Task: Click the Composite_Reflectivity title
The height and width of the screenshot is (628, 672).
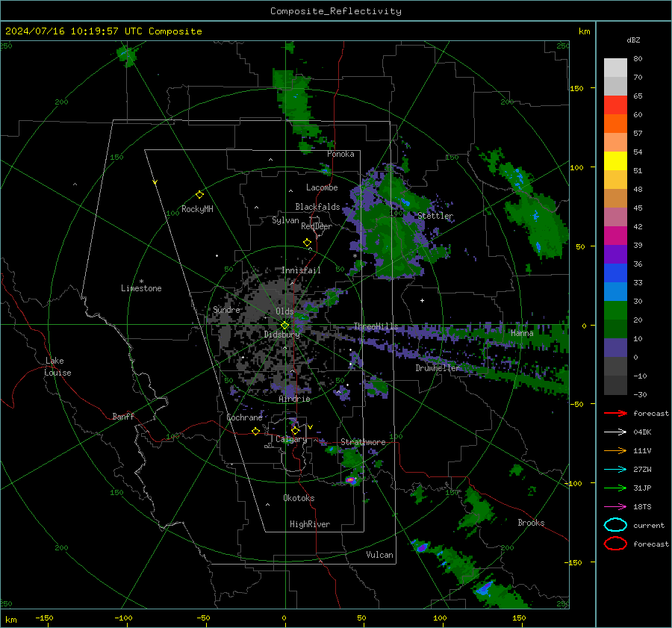Action: coord(336,11)
